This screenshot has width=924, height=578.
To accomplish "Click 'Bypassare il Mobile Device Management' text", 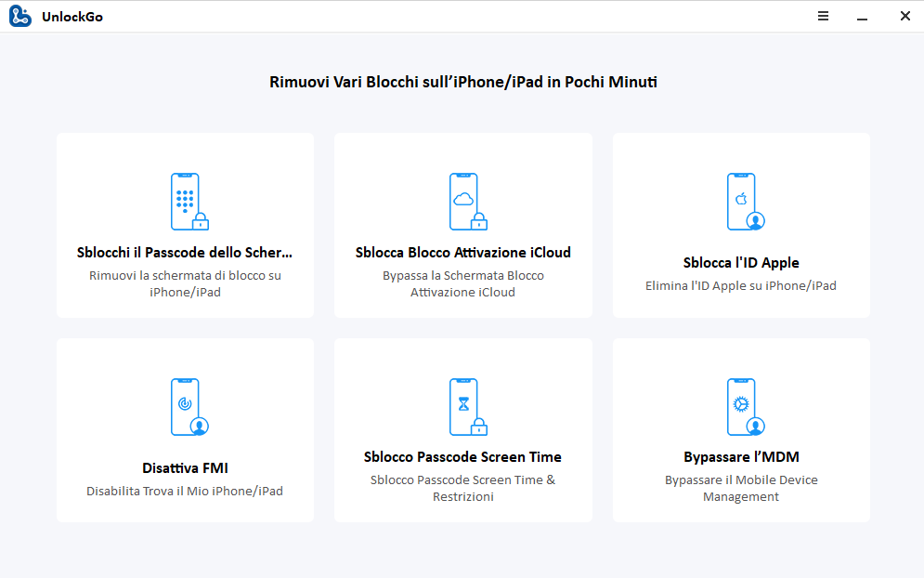I will pyautogui.click(x=741, y=489).
